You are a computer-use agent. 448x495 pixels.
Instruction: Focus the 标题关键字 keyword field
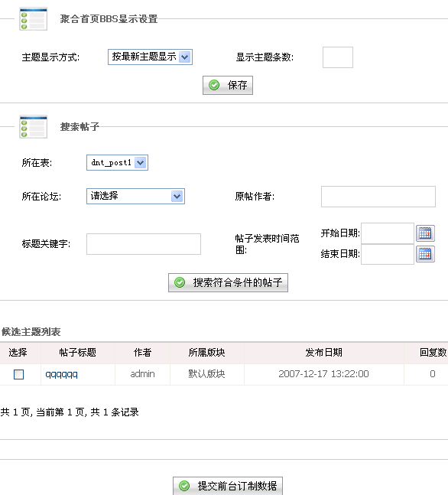point(144,244)
